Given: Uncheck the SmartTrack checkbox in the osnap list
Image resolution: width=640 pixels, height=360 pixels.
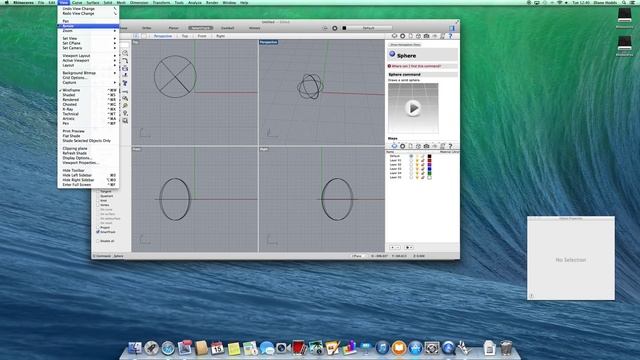Looking at the screenshot, I should pyautogui.click(x=98, y=232).
